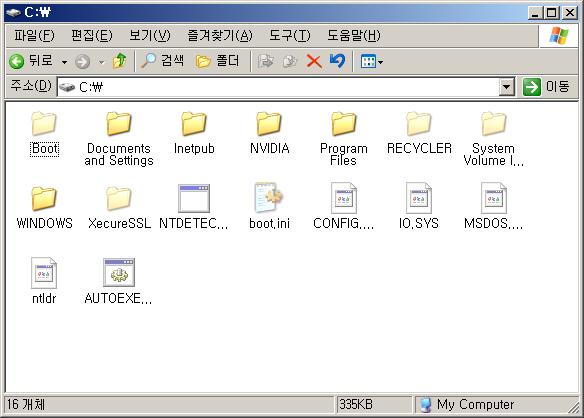
Task: Click My Computer in status bar
Action: pyautogui.click(x=467, y=405)
